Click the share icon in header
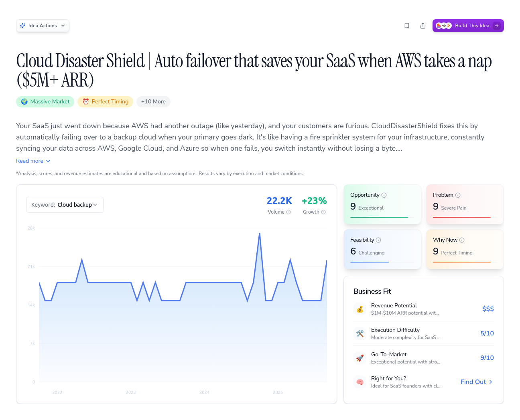Viewport: 520px width, 420px height. pyautogui.click(x=423, y=26)
